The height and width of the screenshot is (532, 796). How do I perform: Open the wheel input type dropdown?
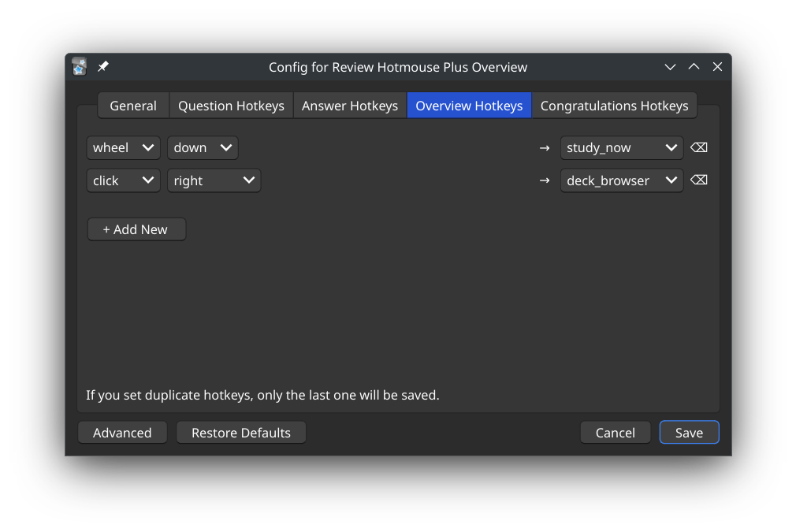pos(123,147)
